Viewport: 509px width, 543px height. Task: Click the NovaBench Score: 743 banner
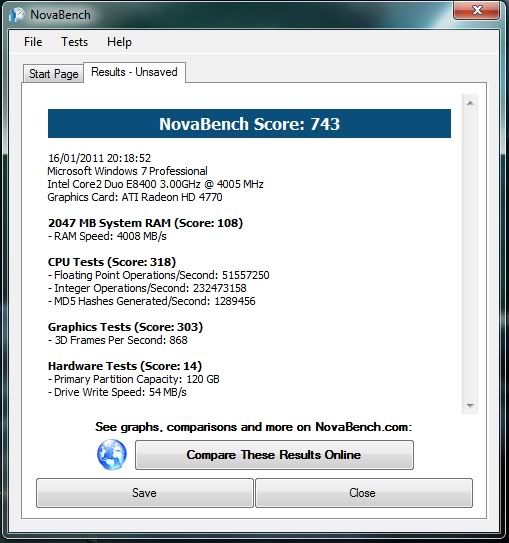pyautogui.click(x=249, y=124)
